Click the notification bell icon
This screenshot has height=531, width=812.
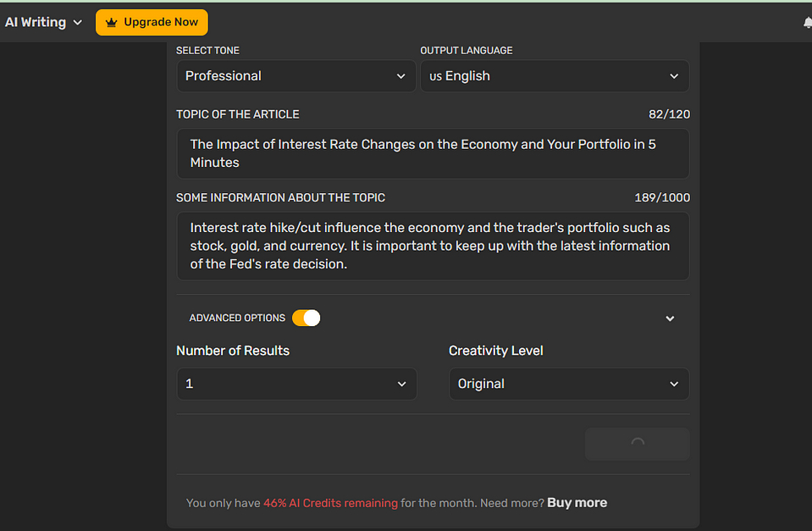click(x=807, y=23)
